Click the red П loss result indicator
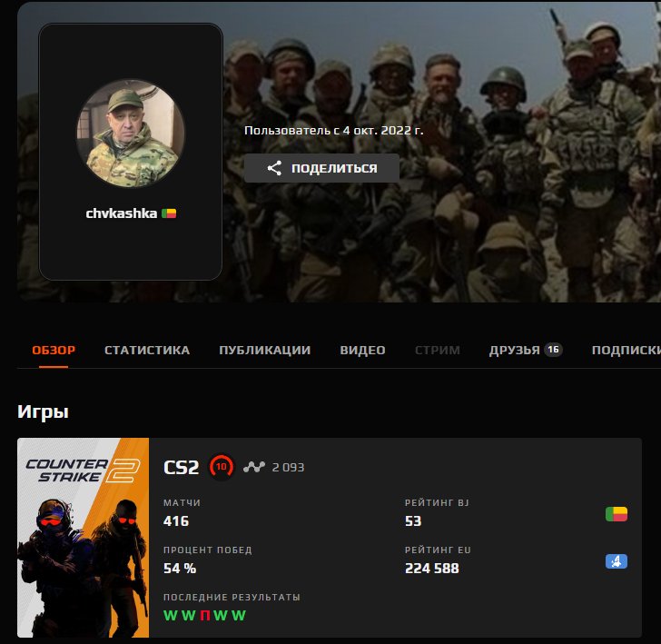 pos(205,615)
